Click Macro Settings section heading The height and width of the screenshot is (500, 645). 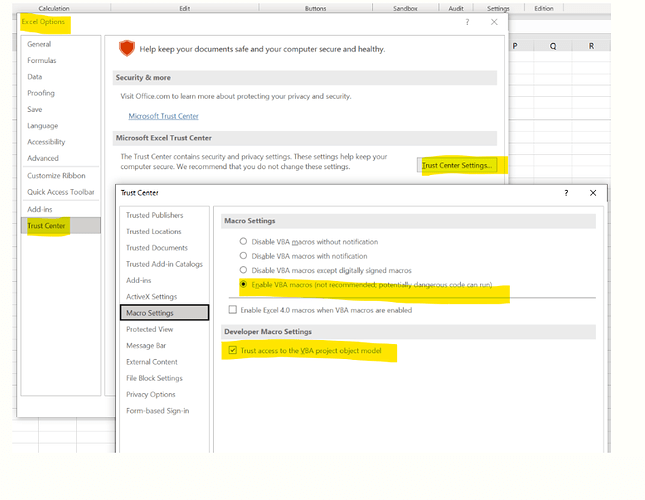[250, 221]
